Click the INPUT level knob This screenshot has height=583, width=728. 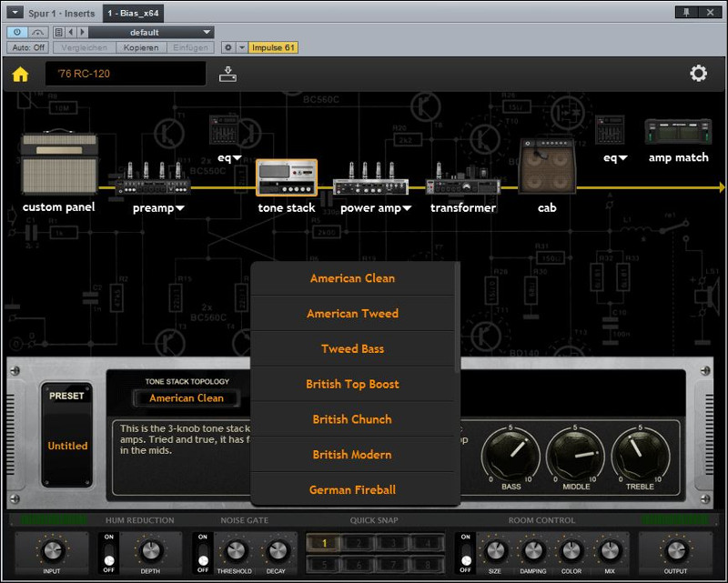[52, 551]
